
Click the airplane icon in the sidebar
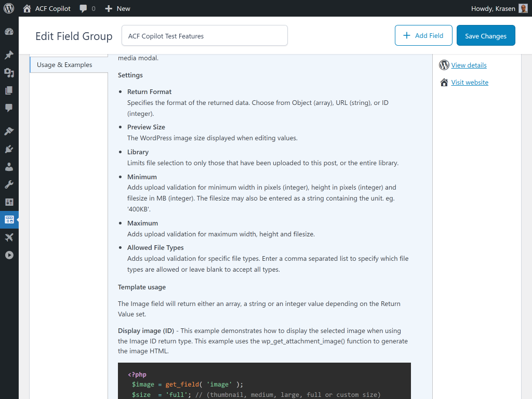click(9, 237)
